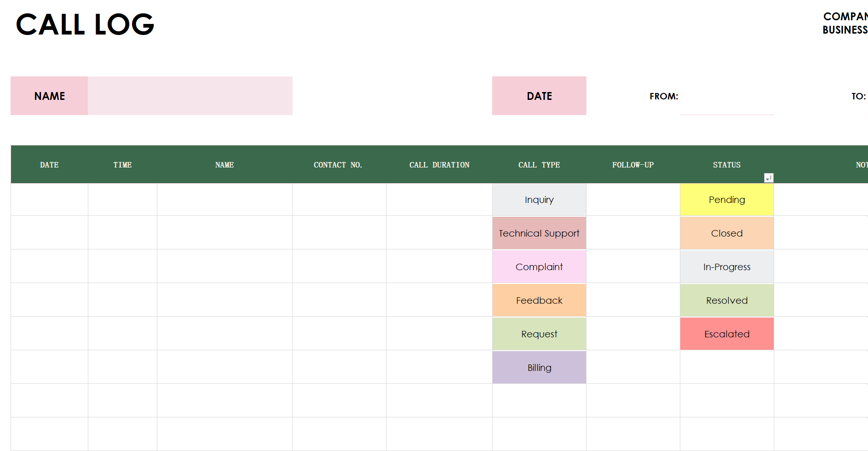868x451 pixels.
Task: Click the yellow Pending status cell
Action: (x=727, y=200)
